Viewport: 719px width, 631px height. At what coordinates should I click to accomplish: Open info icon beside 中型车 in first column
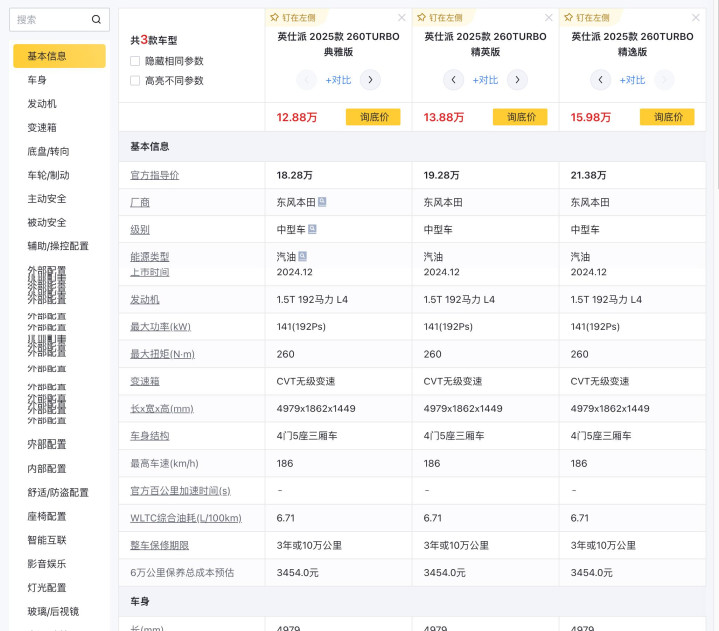click(313, 229)
